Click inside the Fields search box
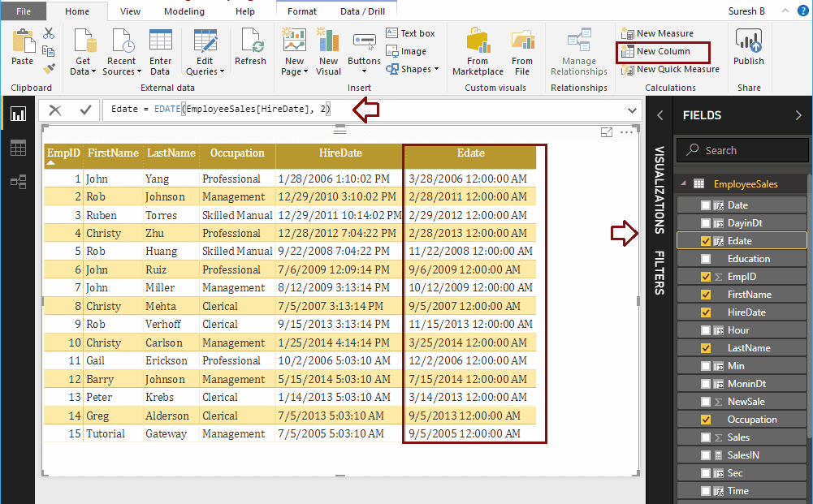 (741, 150)
